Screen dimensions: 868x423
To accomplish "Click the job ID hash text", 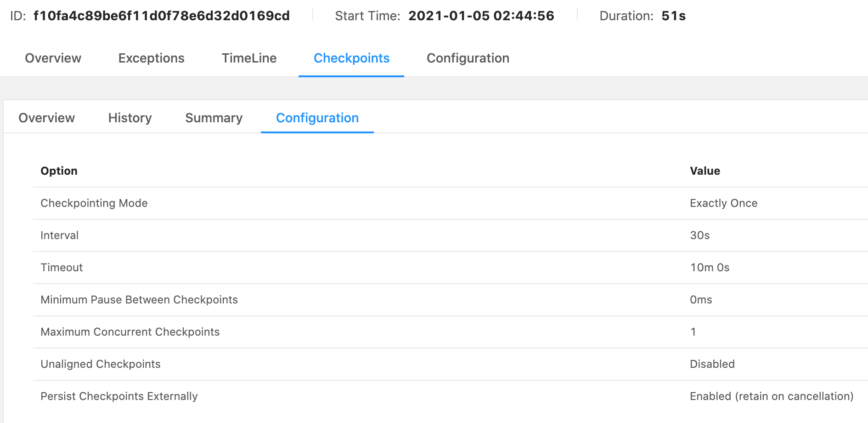I will [161, 16].
